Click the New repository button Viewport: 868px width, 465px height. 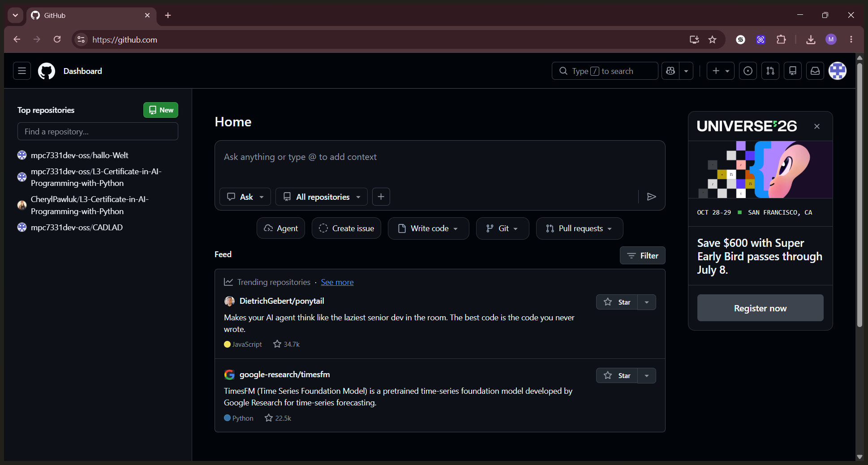[x=161, y=110]
